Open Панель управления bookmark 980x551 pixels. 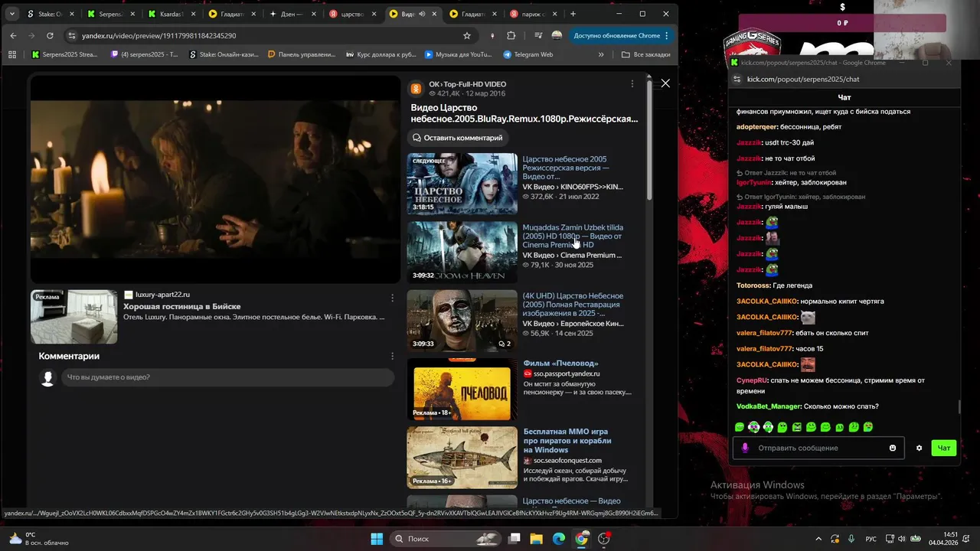[x=302, y=54]
